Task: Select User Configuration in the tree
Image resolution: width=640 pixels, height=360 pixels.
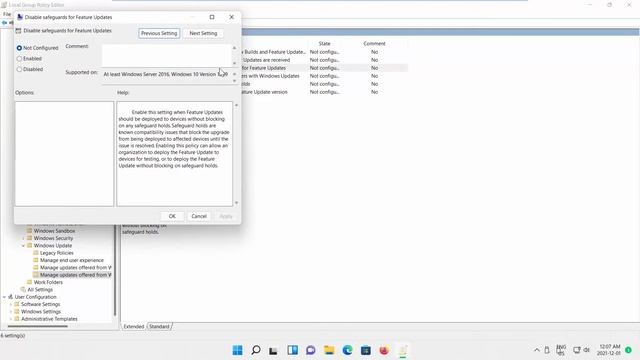Action: pyautogui.click(x=36, y=297)
